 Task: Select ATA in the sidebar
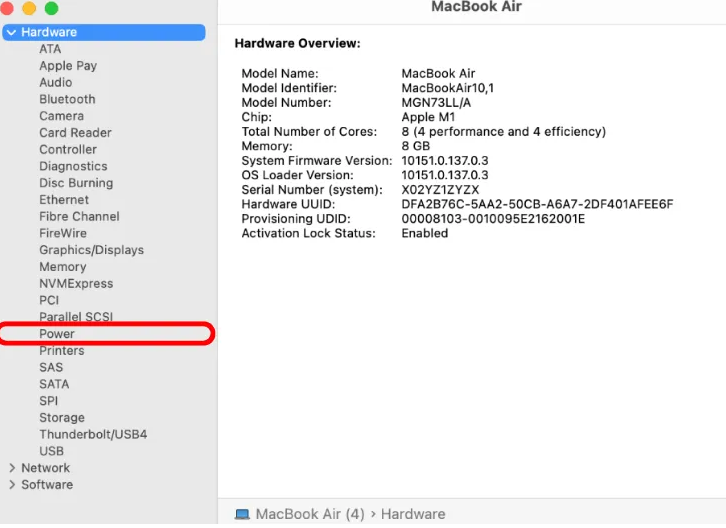(x=50, y=49)
